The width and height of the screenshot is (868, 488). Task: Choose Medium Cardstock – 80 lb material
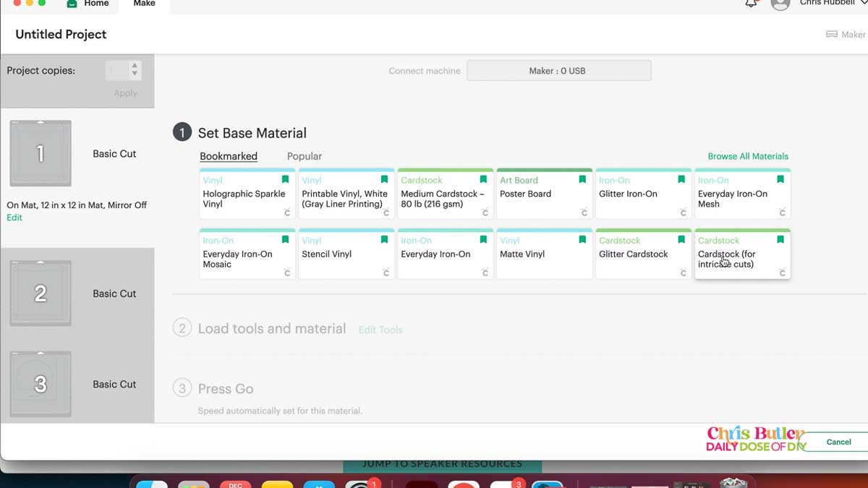446,194
